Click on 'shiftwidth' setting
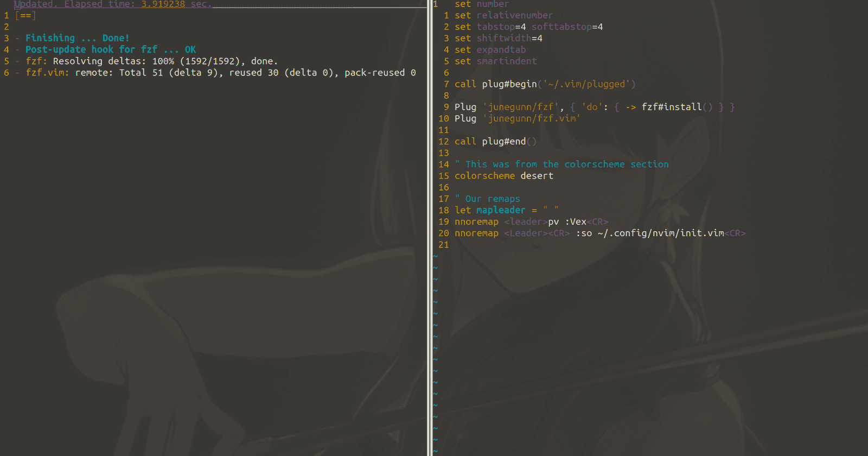Screen dimensions: 868x456 click(503, 39)
